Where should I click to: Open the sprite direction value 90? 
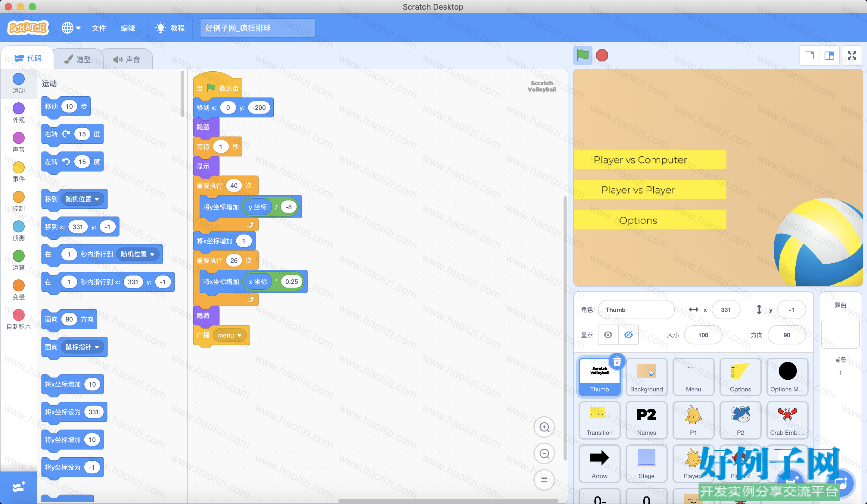tap(787, 335)
